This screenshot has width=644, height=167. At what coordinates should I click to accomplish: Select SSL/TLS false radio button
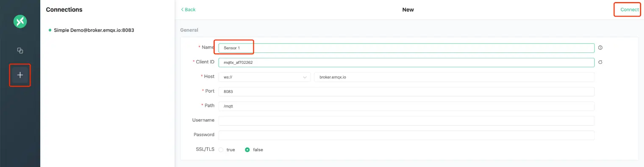(247, 150)
